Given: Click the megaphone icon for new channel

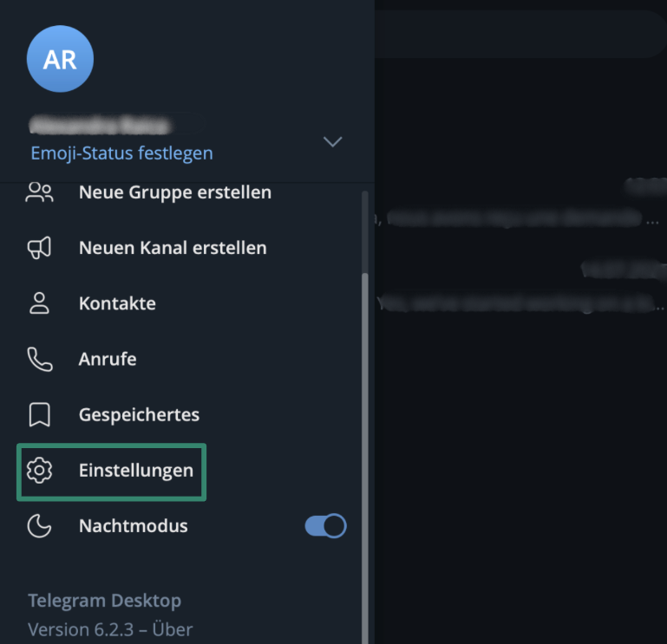Looking at the screenshot, I should coord(40,248).
